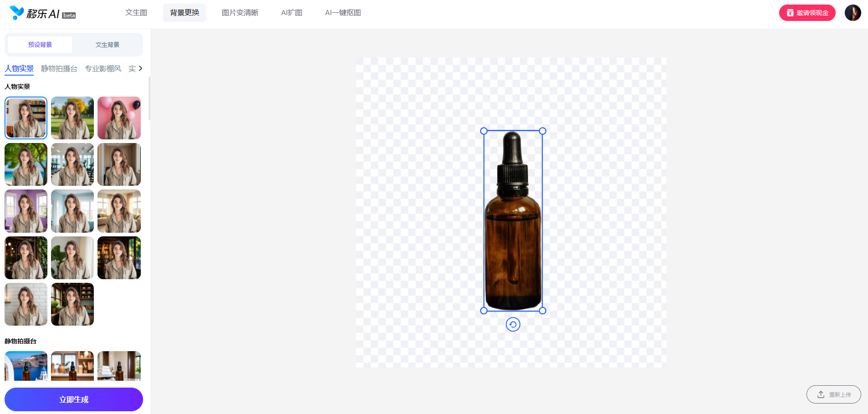
Task: Choose the Santorini bottle background thumbnail
Action: [x=26, y=366]
